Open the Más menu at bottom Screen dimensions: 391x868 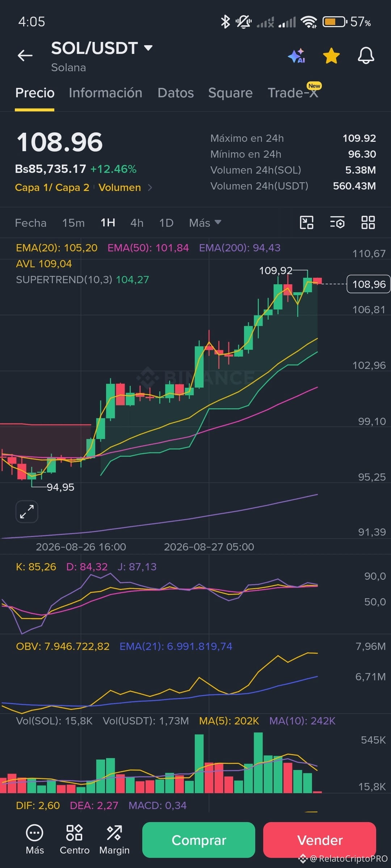35,839
